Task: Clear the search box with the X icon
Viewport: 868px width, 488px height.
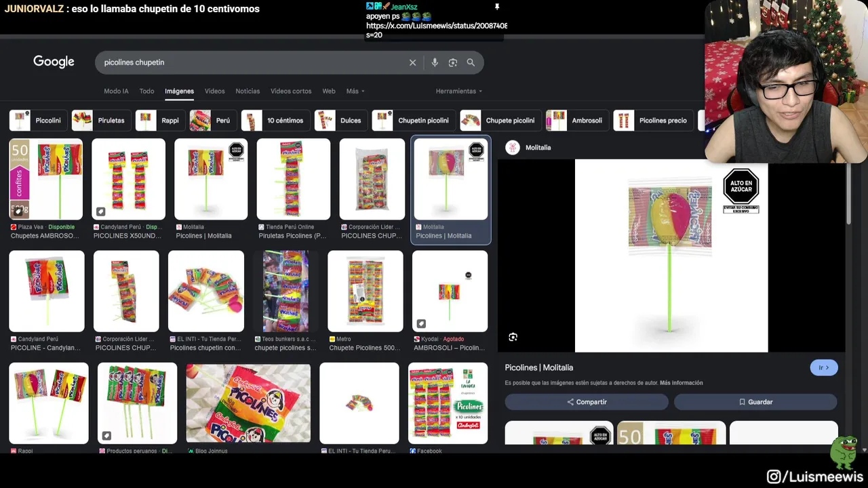Action: point(412,62)
